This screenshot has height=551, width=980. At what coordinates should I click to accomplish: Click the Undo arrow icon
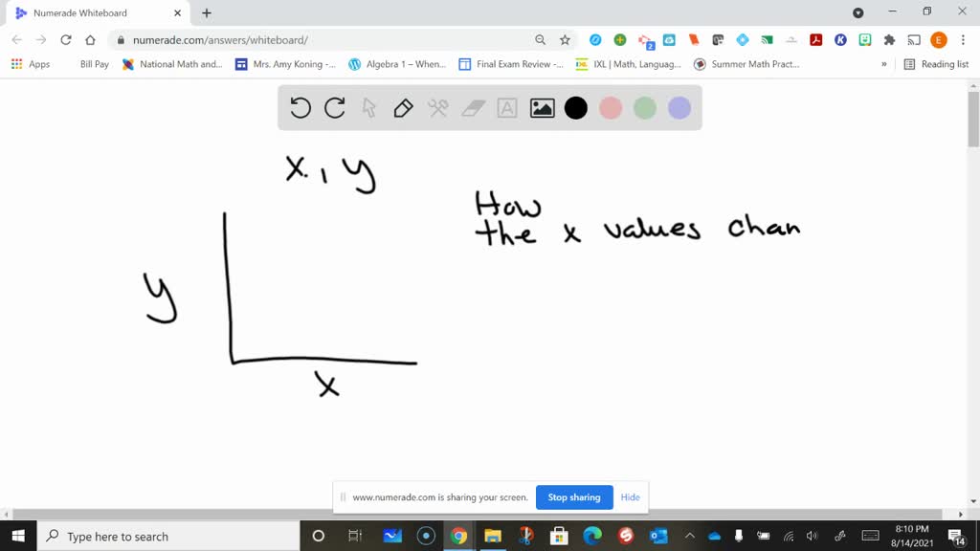pos(300,108)
